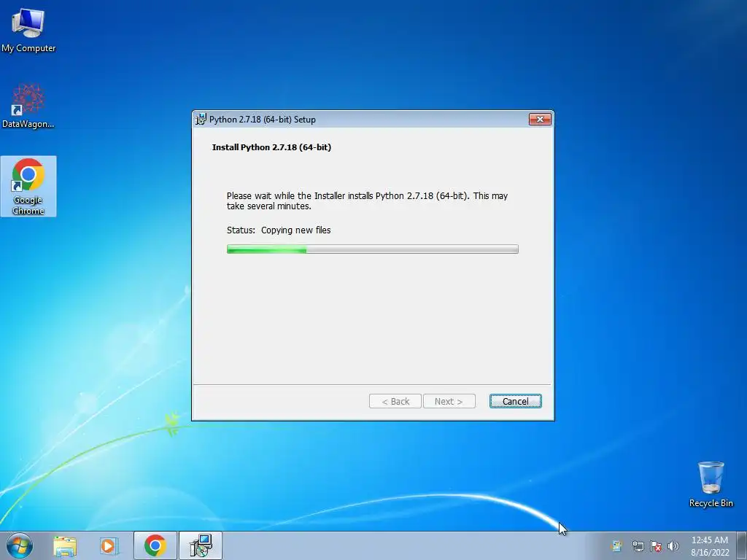Close the Python 2.7.18 Setup window
Image resolution: width=747 pixels, height=560 pixels.
(x=541, y=119)
